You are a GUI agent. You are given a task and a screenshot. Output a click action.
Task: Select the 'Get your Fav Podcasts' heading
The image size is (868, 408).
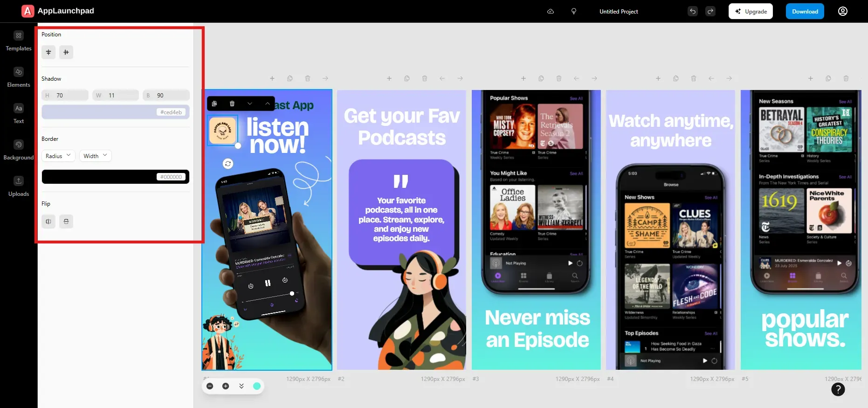tap(402, 127)
